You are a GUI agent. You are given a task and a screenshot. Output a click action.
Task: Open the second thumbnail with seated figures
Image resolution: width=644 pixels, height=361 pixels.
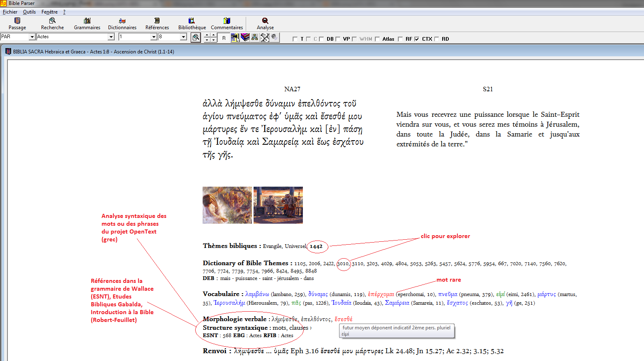[278, 205]
